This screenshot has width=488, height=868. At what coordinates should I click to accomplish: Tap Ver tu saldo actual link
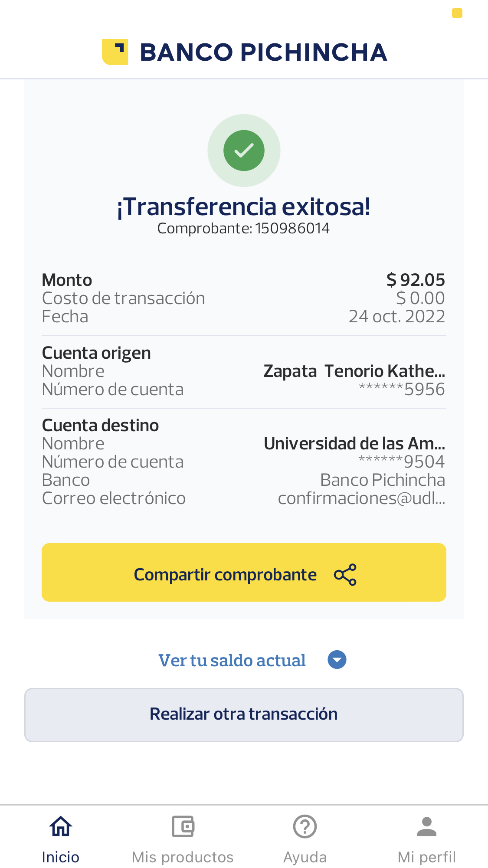232,660
